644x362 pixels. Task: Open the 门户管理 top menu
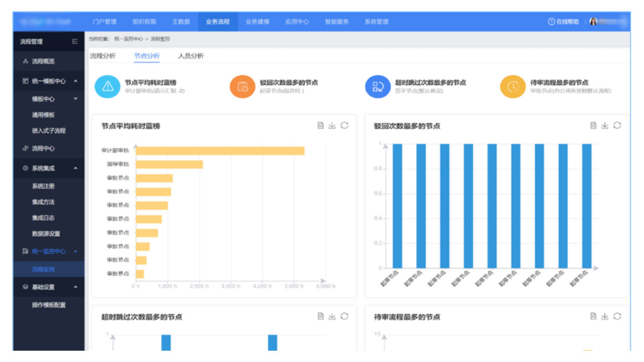[105, 22]
